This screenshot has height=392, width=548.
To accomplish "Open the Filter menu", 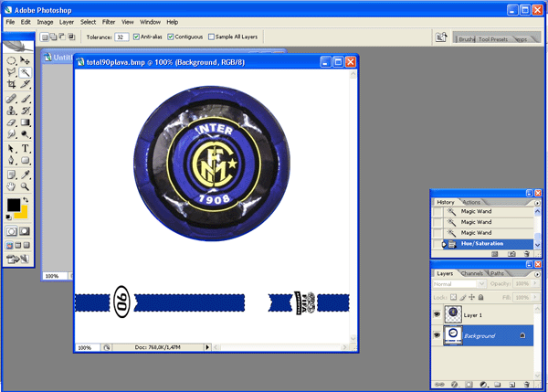I will coord(109,21).
